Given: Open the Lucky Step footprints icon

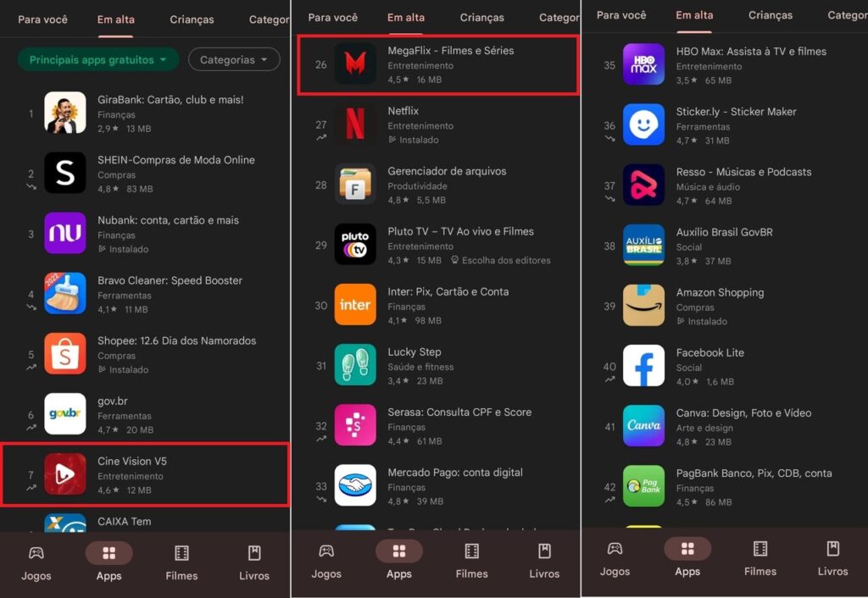Looking at the screenshot, I should (355, 365).
